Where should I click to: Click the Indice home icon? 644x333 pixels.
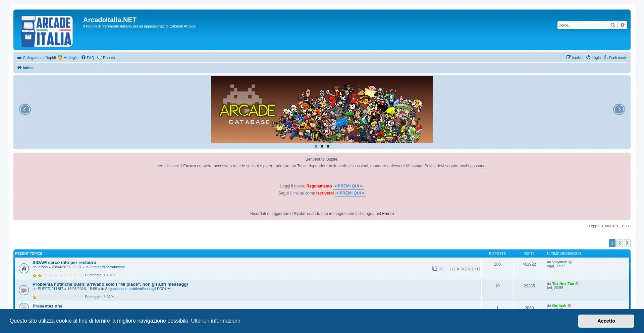[x=19, y=67]
